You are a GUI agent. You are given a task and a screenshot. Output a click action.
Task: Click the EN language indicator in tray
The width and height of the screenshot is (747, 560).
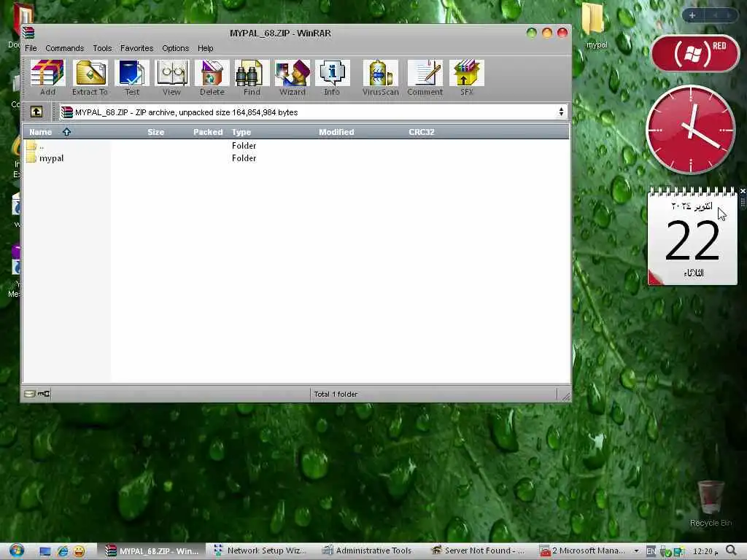pyautogui.click(x=651, y=551)
